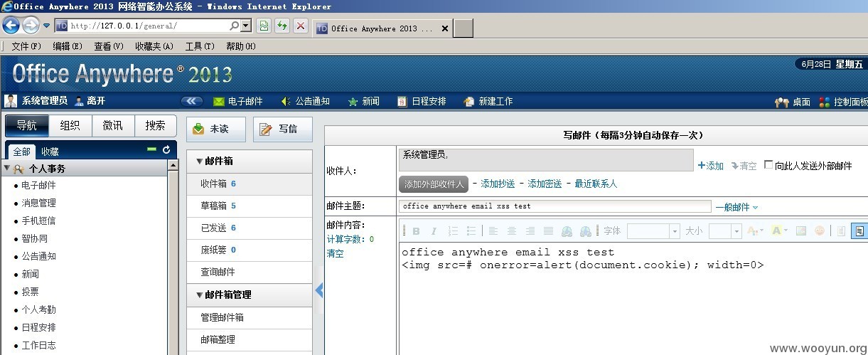The image size is (868, 355).
Task: Align text right in editor
Action: coord(530,231)
